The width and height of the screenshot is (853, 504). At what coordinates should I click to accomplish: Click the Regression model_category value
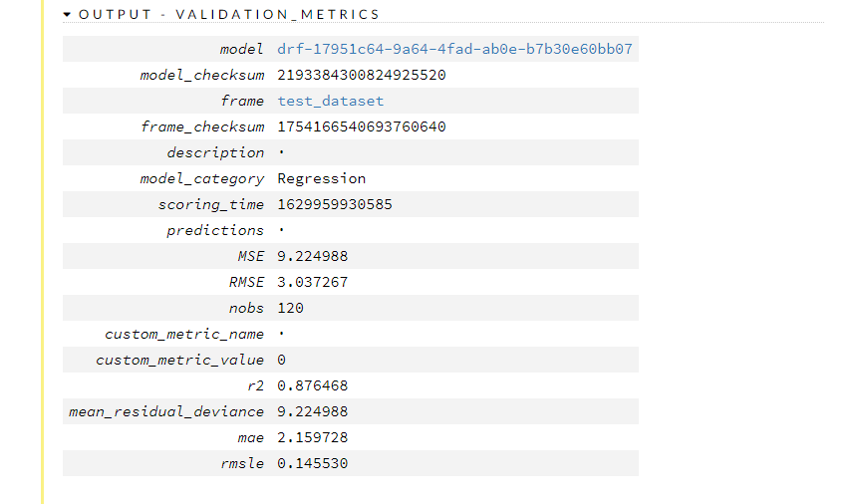(x=321, y=178)
